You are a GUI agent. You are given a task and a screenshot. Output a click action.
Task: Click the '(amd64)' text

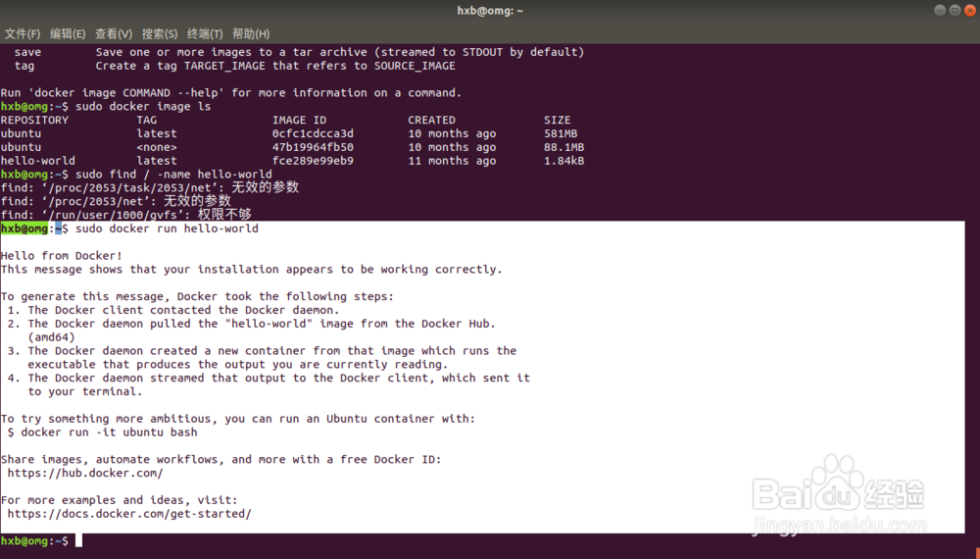tap(51, 337)
